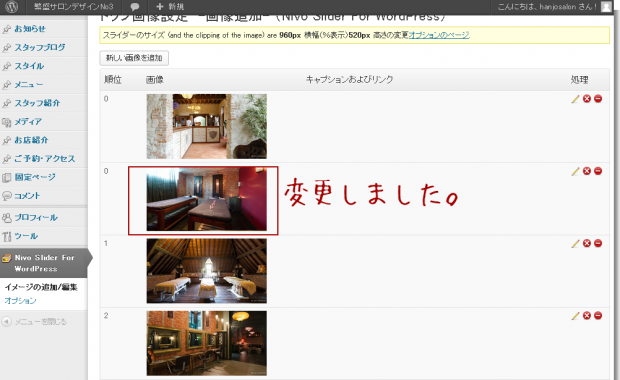Edit slide order 2 with pencil icon
The width and height of the screenshot is (620, 380).
(575, 316)
